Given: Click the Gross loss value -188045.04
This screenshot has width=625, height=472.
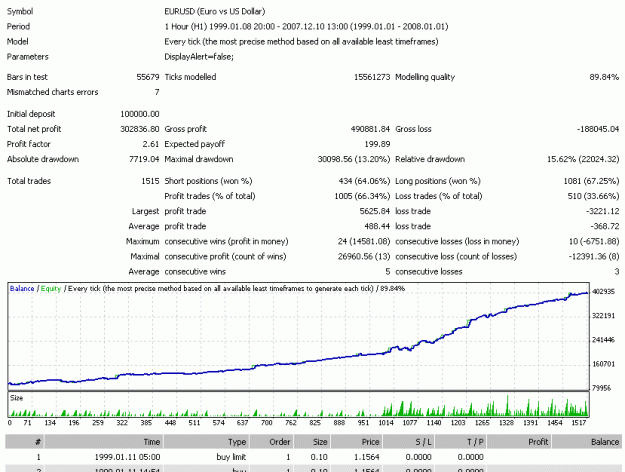Looking at the screenshot, I should pyautogui.click(x=598, y=129).
